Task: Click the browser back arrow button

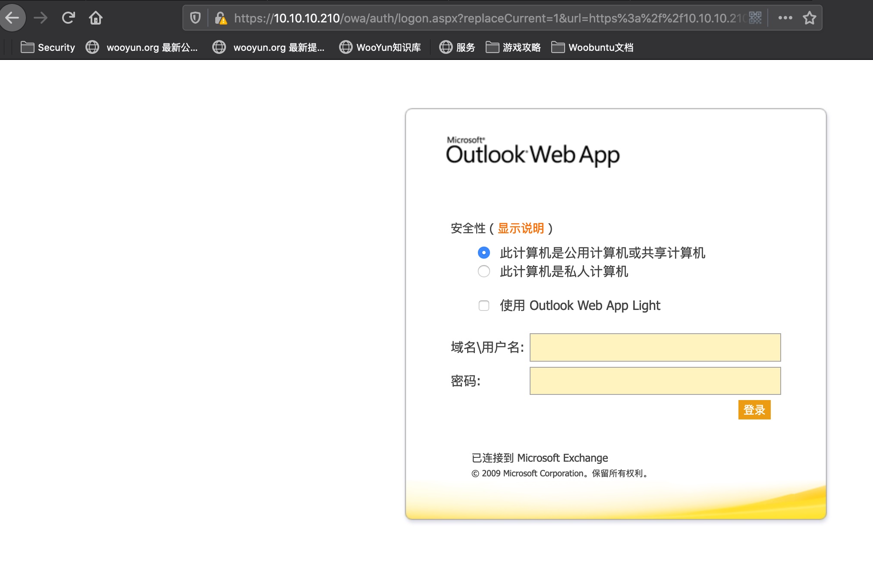Action: tap(13, 18)
